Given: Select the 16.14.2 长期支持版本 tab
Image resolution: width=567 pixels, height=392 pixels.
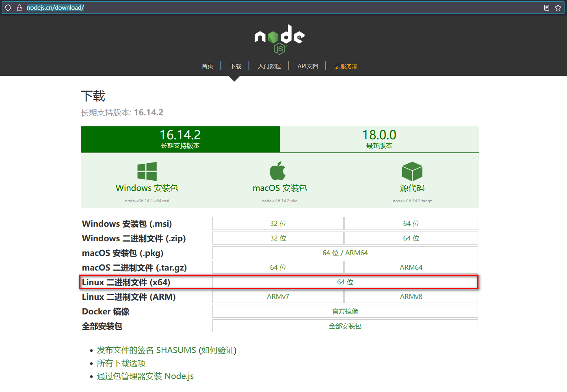Looking at the screenshot, I should [x=180, y=139].
